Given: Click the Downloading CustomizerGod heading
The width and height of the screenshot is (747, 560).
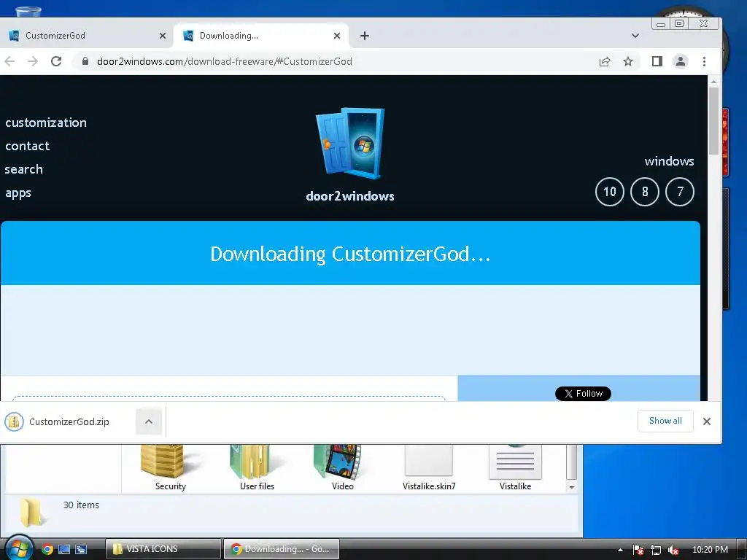Looking at the screenshot, I should tap(350, 254).
